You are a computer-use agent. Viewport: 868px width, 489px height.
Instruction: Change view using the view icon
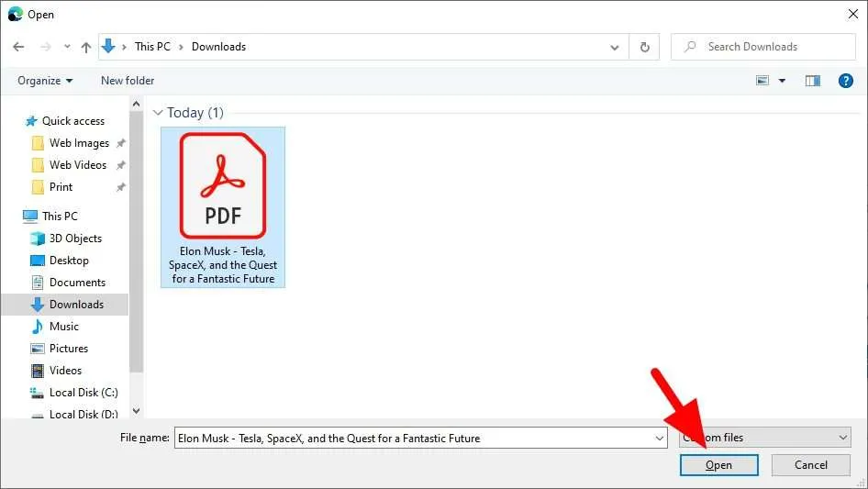(x=762, y=81)
